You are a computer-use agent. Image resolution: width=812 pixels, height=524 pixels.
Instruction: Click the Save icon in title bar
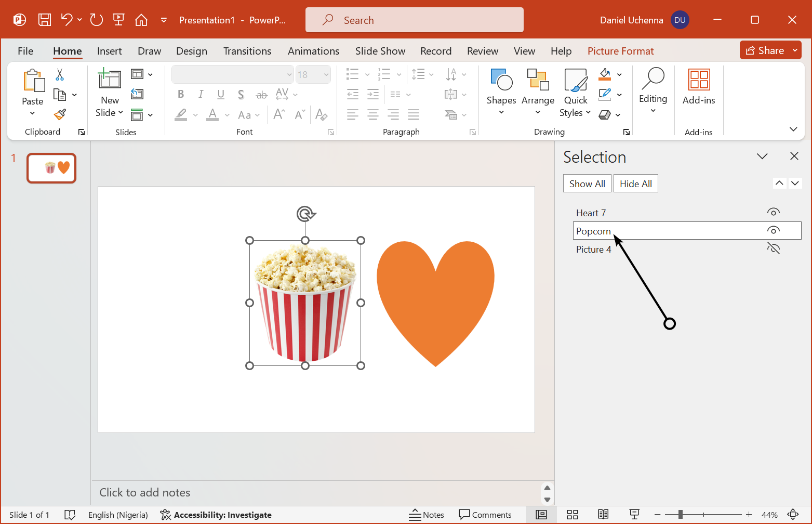click(45, 20)
